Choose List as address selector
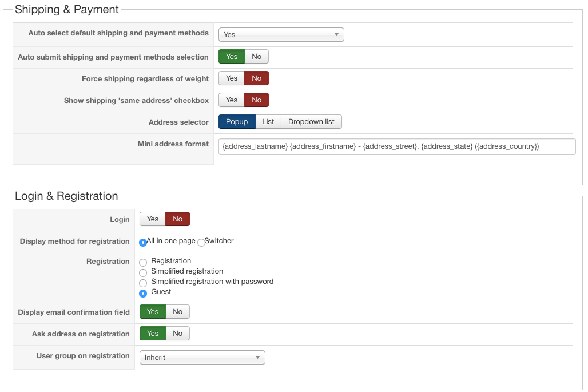 point(268,122)
